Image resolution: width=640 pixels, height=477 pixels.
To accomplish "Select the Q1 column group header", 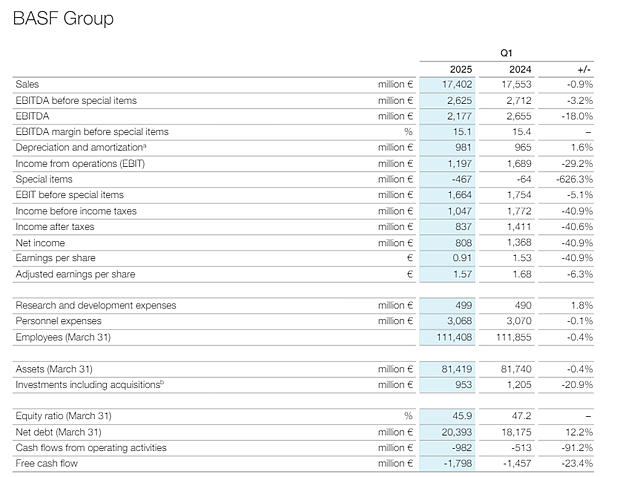I will tap(506, 53).
